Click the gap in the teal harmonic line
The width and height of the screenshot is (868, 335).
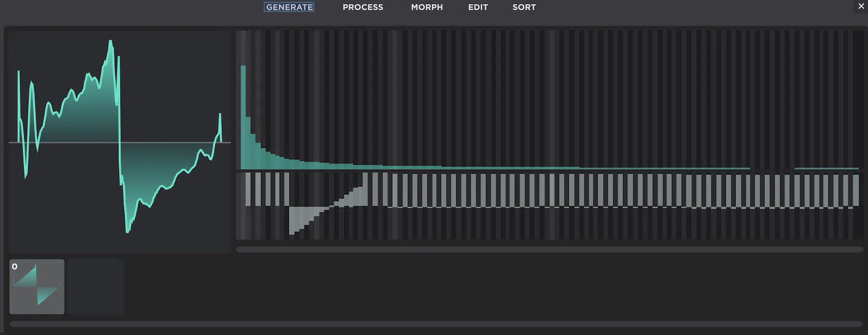click(x=772, y=169)
